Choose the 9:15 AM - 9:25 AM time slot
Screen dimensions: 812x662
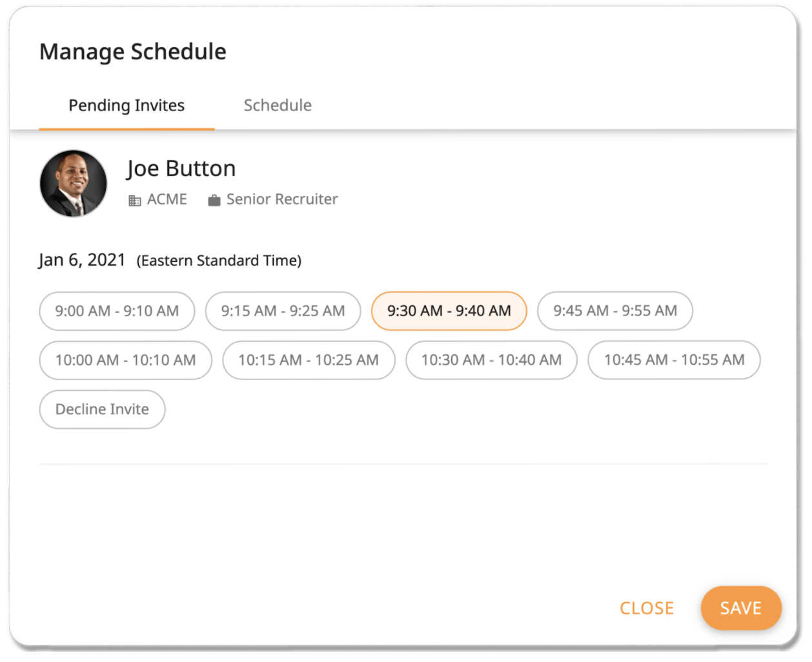[283, 311]
